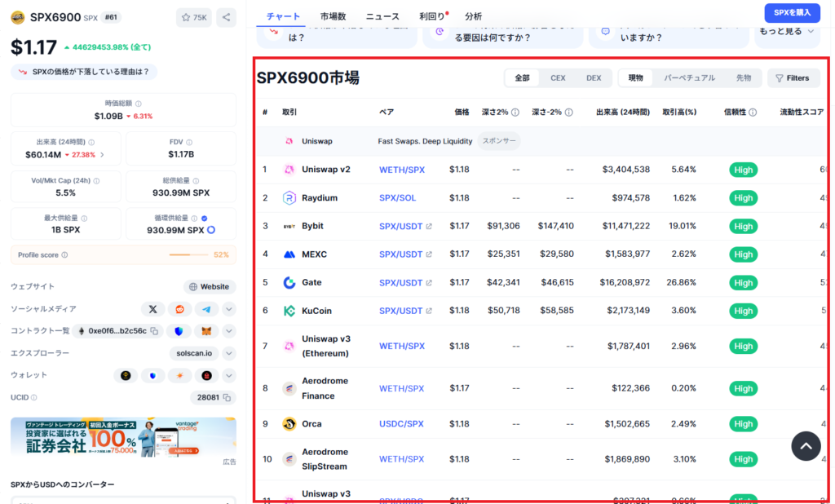Expand the wallet dropdown chevron
This screenshot has height=504, width=835.
(229, 376)
